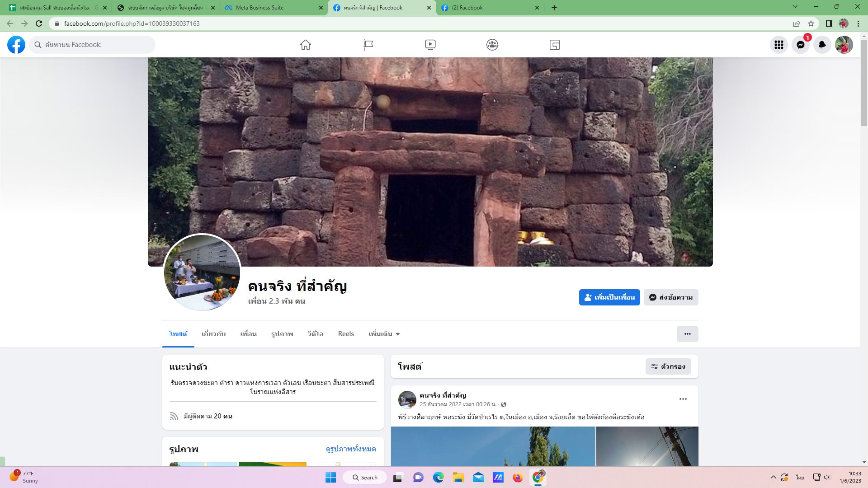Open the Groups icon in navbar
This screenshot has height=488, width=868.
pyautogui.click(x=492, y=45)
